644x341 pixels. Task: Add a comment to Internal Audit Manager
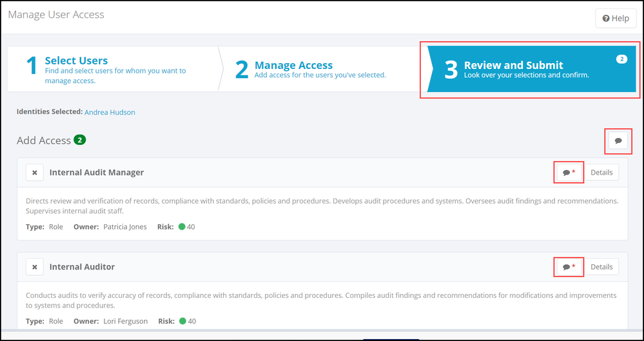point(568,173)
